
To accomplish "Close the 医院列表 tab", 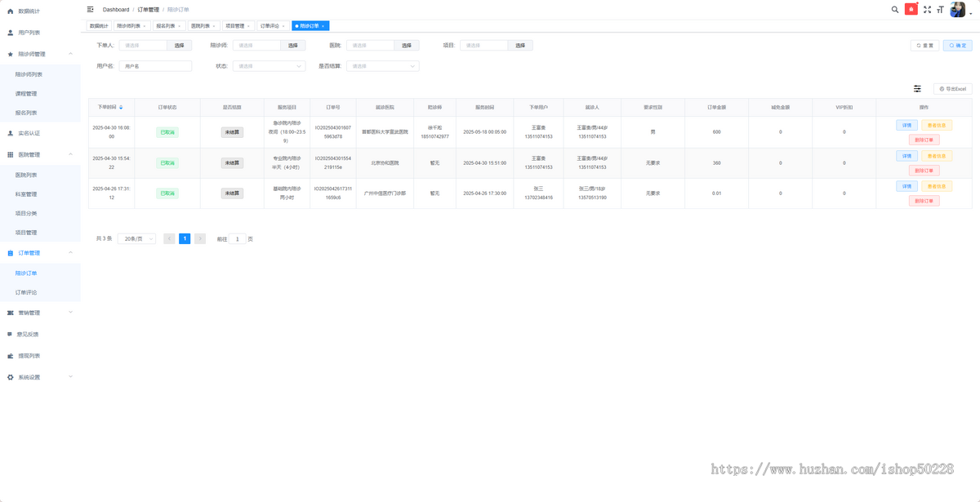I will (x=213, y=26).
